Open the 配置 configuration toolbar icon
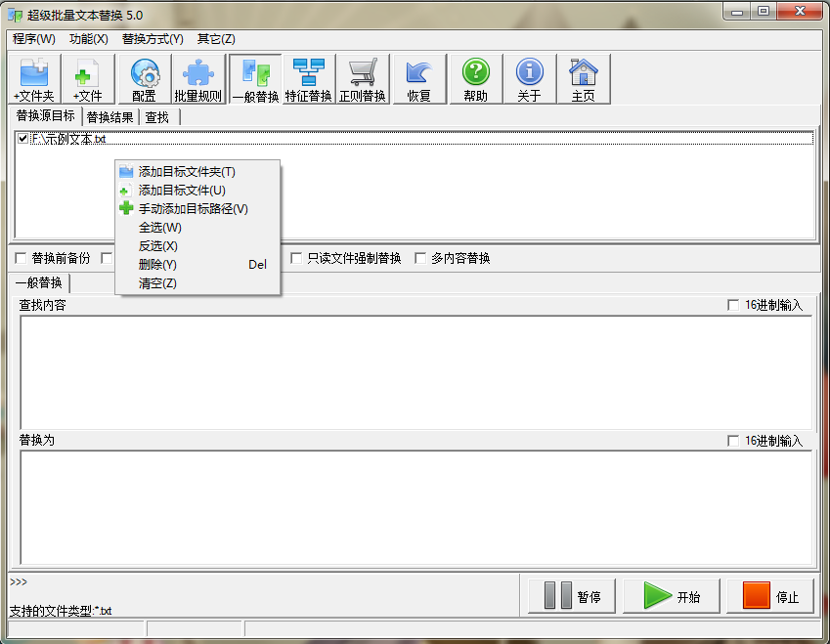Image resolution: width=830 pixels, height=644 pixels. coord(145,79)
